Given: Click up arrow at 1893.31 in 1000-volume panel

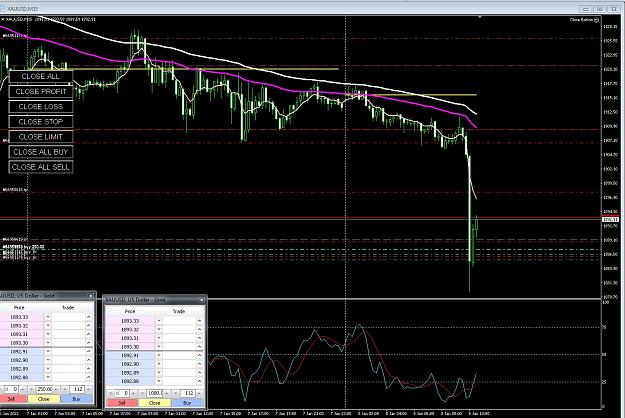Looking at the screenshot, I should 199,338.
